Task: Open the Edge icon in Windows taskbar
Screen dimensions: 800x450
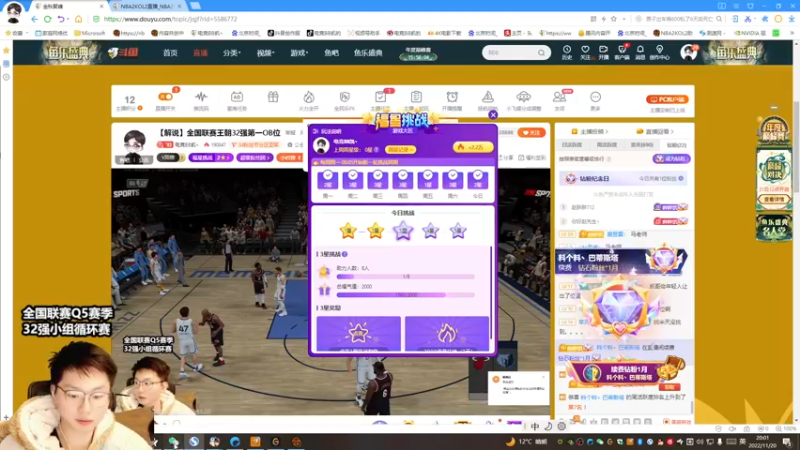Action: point(235,441)
